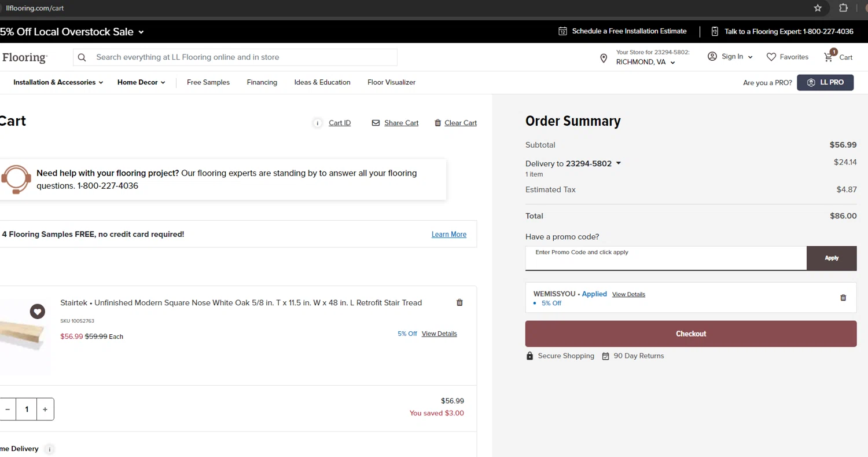
Task: Click Schedule a Free Installation Estimate
Action: [629, 31]
